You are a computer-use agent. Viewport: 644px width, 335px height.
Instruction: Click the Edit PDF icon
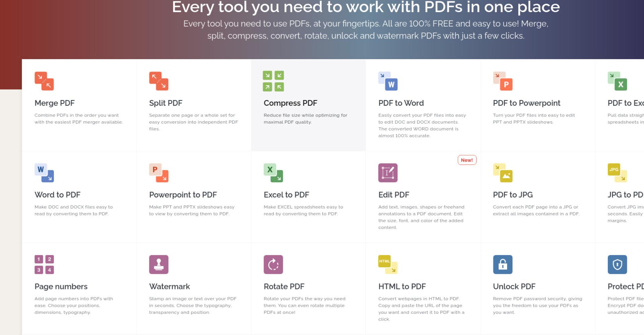pyautogui.click(x=388, y=173)
